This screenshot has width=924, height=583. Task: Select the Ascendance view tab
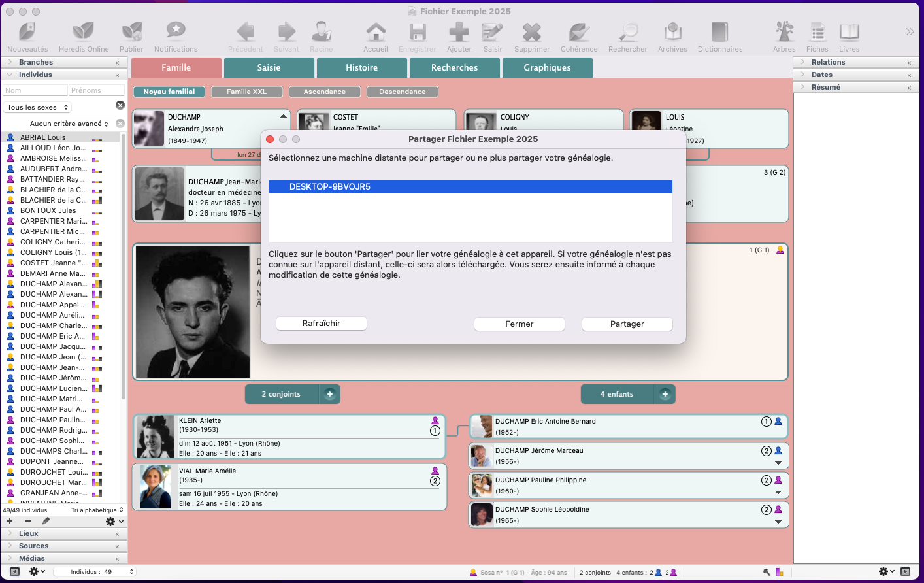tap(324, 92)
